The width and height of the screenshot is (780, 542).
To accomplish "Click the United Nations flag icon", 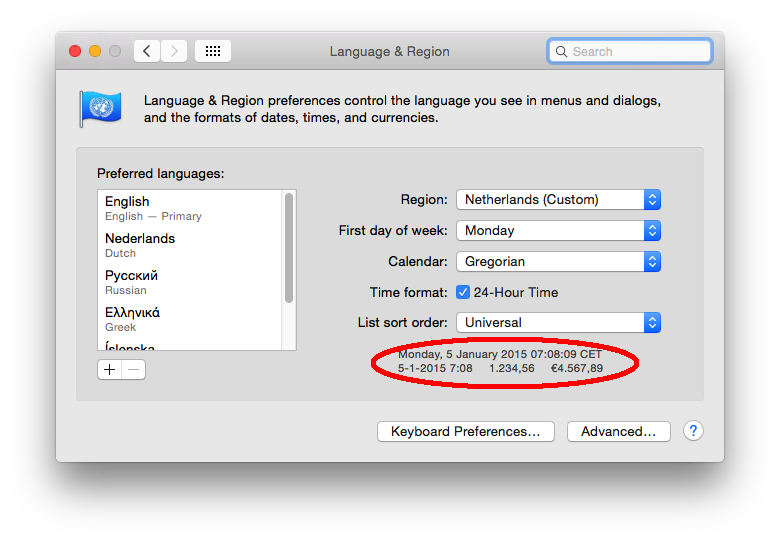I will [100, 108].
